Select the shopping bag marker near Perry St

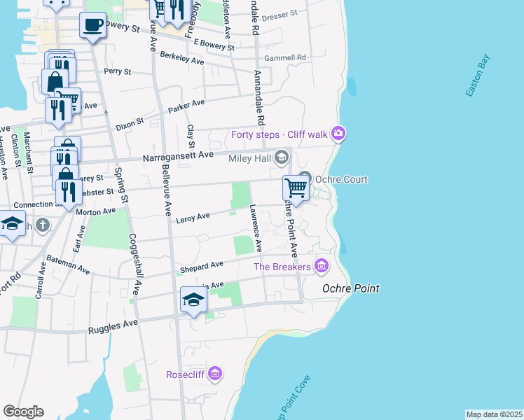pos(55,83)
